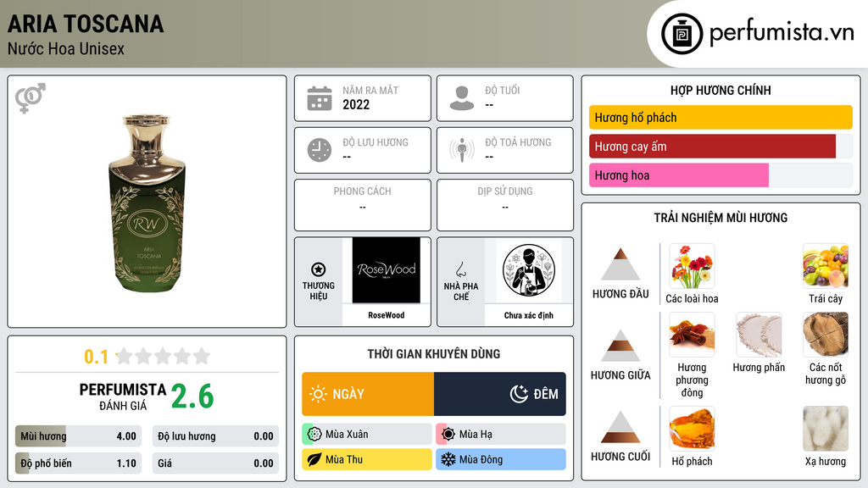Image resolution: width=868 pixels, height=488 pixels.
Task: Select the Đêm nighttime segment
Action: [x=500, y=394]
